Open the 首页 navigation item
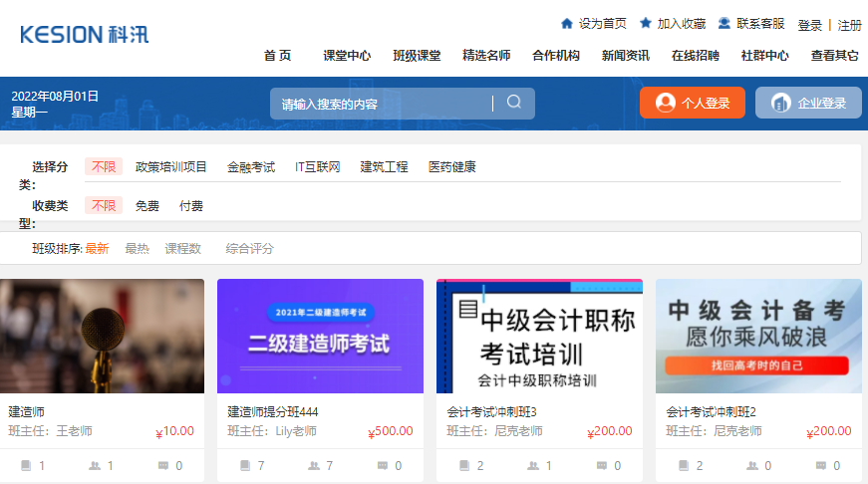868x484 pixels. (x=277, y=56)
